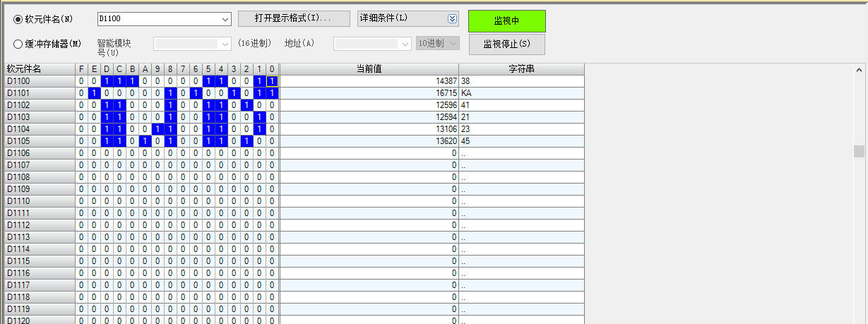
Task: Open the 地址(A) address dropdown
Action: [x=405, y=44]
